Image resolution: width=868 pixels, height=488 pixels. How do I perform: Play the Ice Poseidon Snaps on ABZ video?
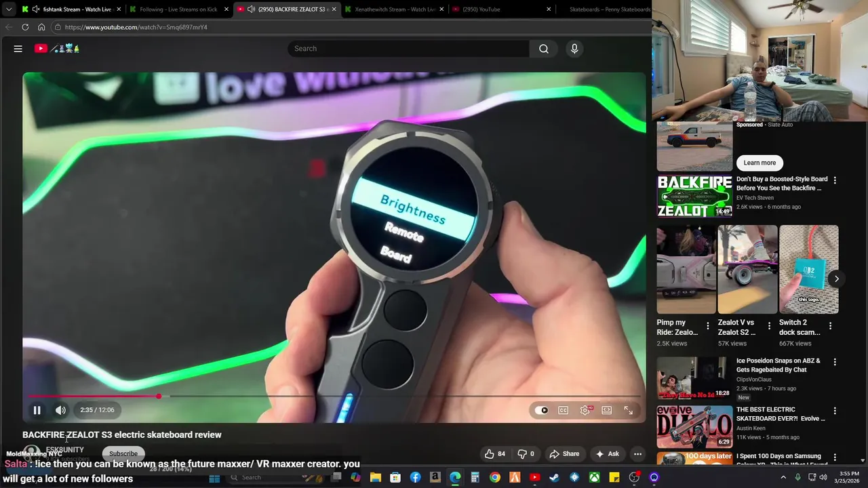(694, 378)
